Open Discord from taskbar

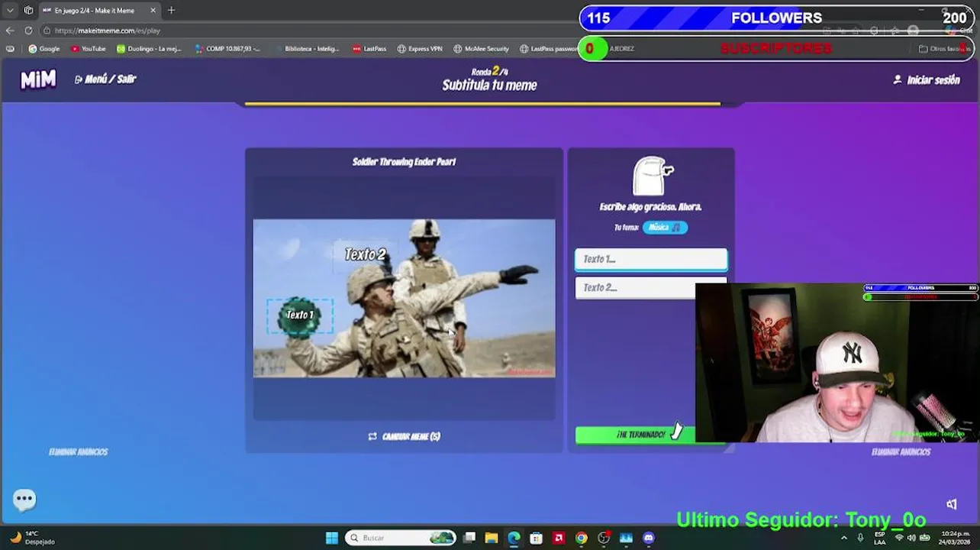point(649,538)
